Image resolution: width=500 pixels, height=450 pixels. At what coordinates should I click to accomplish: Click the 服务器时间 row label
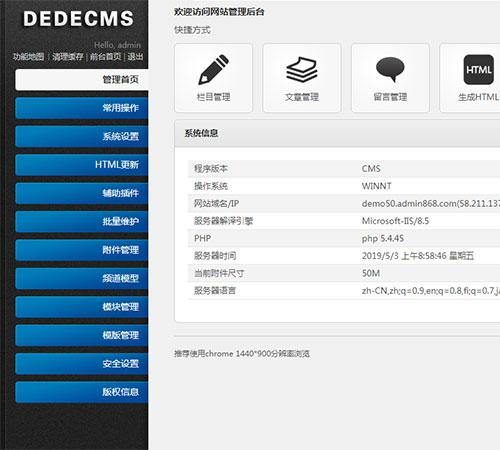(x=215, y=256)
